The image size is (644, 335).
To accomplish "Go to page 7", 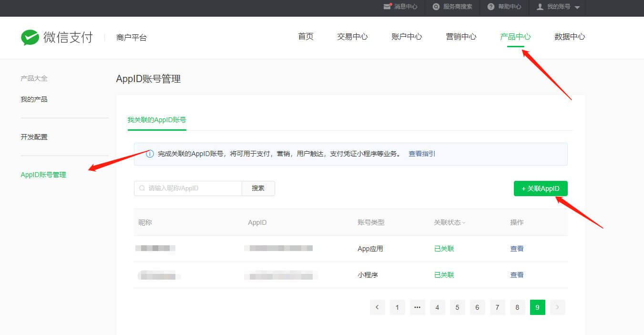I will point(497,307).
